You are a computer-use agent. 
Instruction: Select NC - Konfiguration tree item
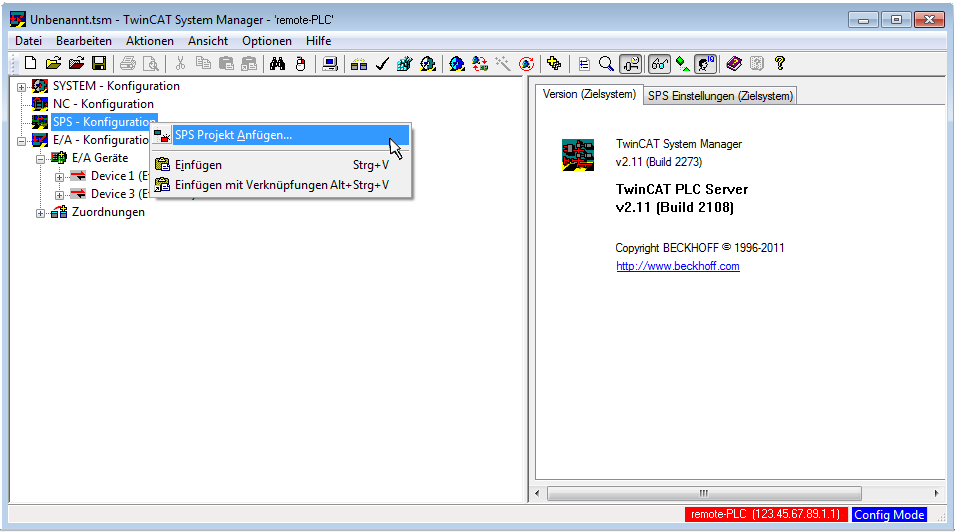pyautogui.click(x=103, y=104)
